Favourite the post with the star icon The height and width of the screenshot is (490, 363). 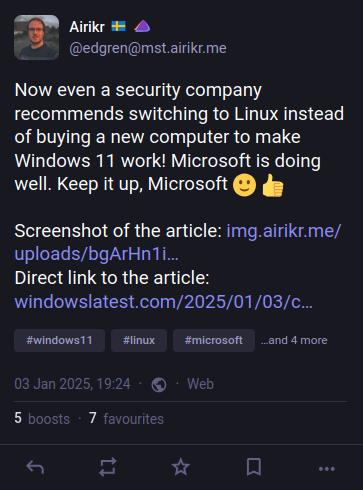[x=181, y=467]
